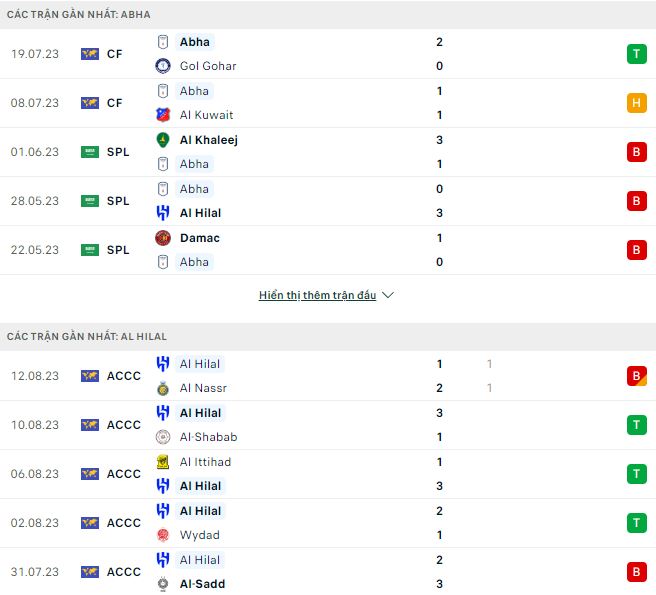
Task: Click Saudi flag beside 01.06.23 SPL match
Action: pyautogui.click(x=90, y=152)
